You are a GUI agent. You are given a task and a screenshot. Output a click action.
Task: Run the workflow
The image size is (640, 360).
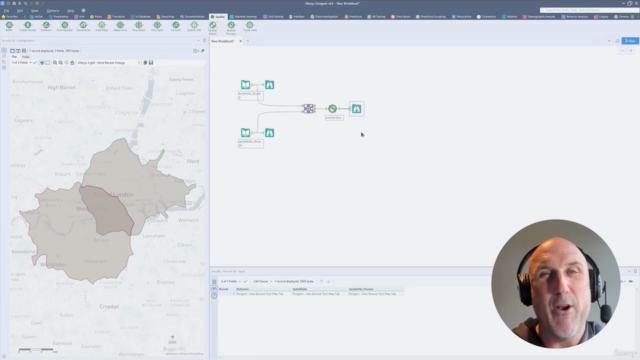[x=630, y=41]
